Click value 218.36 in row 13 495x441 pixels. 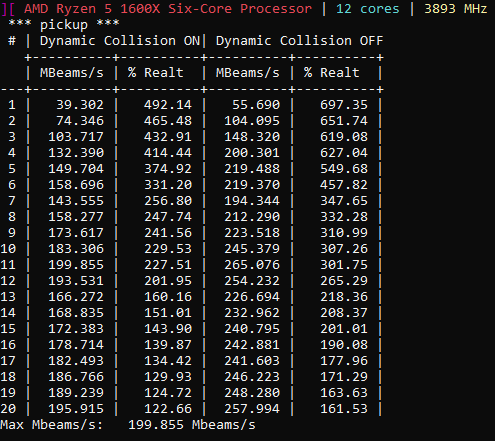point(344,297)
